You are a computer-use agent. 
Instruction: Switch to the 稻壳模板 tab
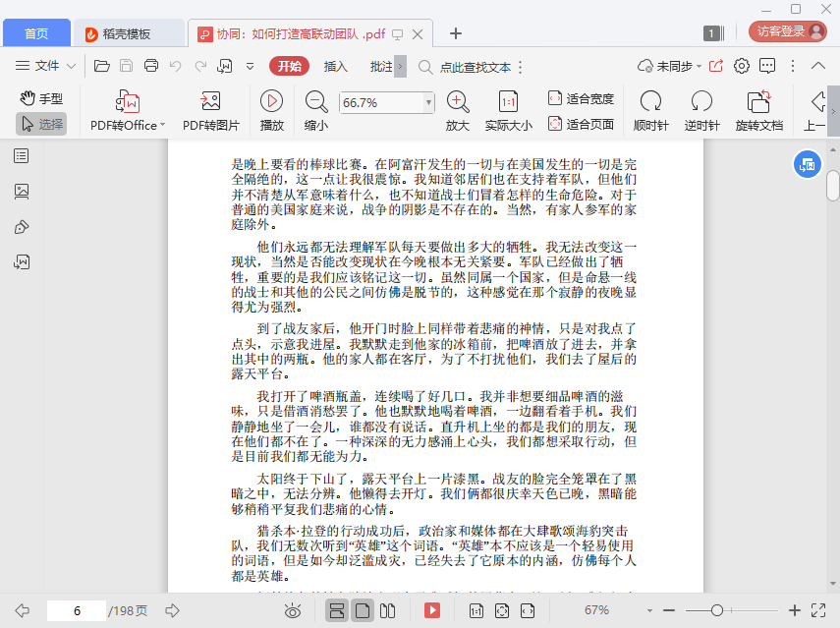(x=129, y=33)
